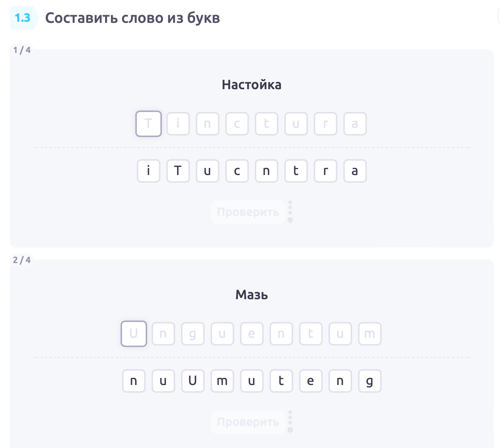500x448 pixels.
Task: Pick the 'm' letter tile under Мазь
Action: tap(222, 381)
